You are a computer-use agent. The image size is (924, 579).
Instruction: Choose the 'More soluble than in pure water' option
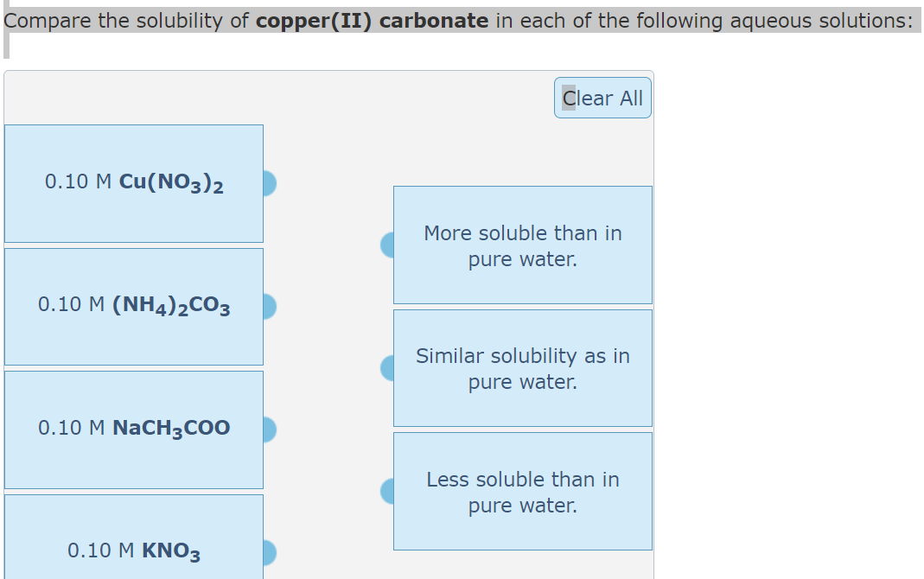(523, 245)
